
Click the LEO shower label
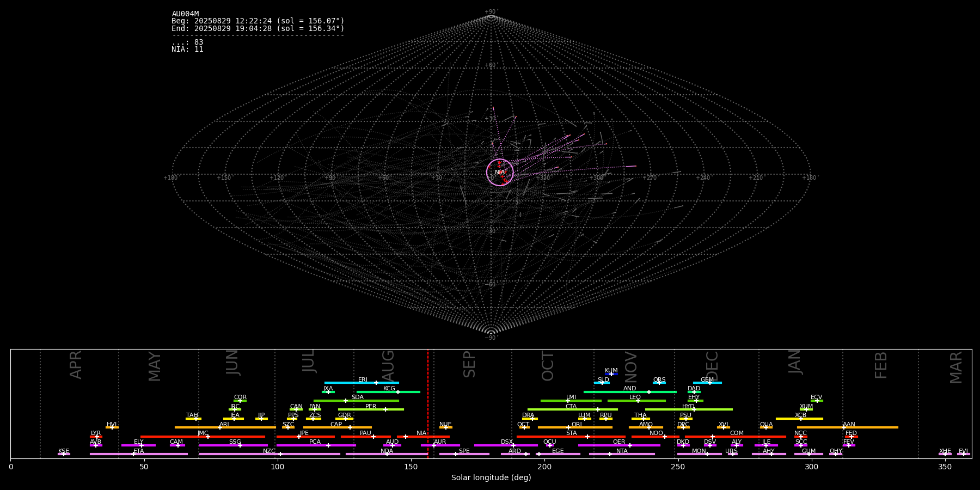coord(635,397)
